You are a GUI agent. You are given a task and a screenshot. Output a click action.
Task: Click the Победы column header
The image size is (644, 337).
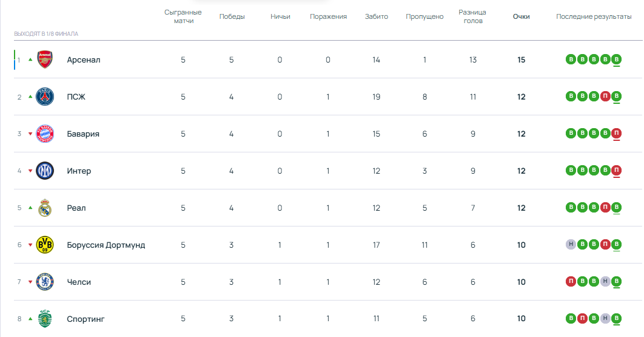coord(232,17)
